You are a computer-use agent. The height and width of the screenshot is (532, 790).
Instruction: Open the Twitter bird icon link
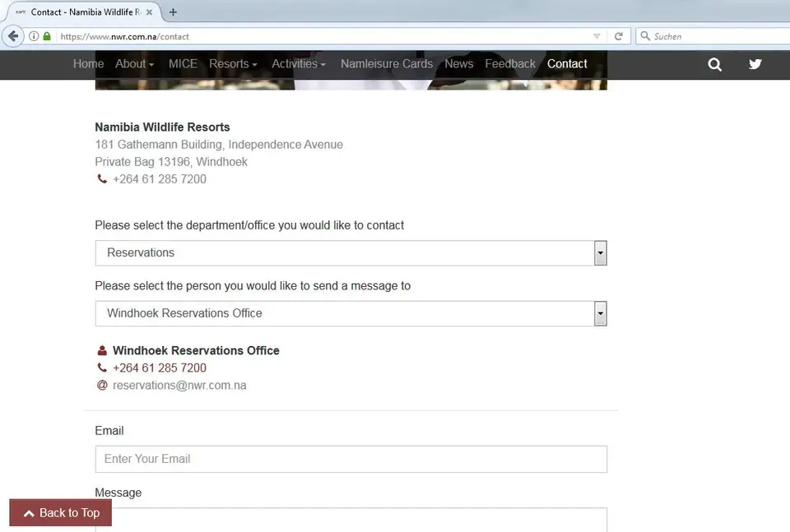755,64
